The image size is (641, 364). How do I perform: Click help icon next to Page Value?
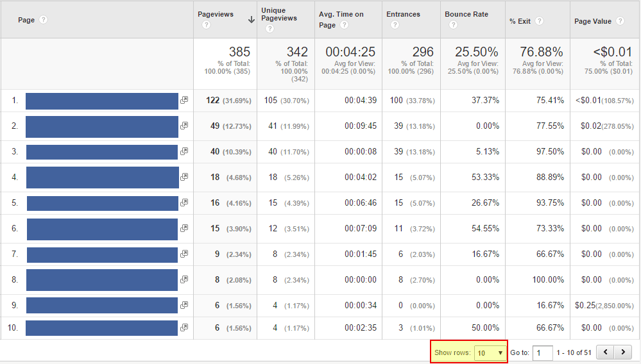click(620, 21)
